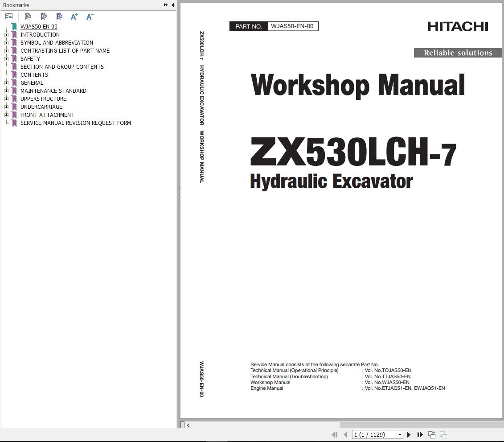Click 'Hydraulic Excavator' subtitle text
504x442 pixels.
[332, 182]
